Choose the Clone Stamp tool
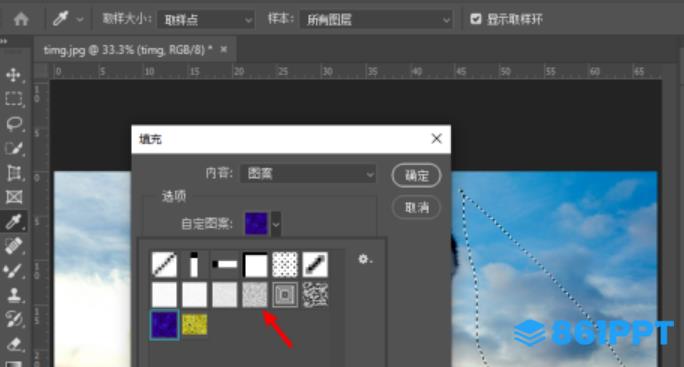This screenshot has width=684, height=367. tap(14, 295)
